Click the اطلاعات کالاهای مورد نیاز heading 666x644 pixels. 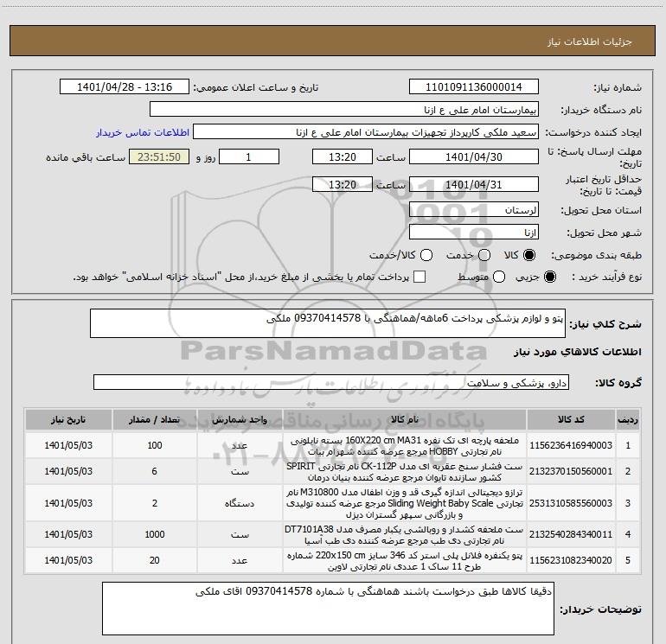(x=578, y=352)
